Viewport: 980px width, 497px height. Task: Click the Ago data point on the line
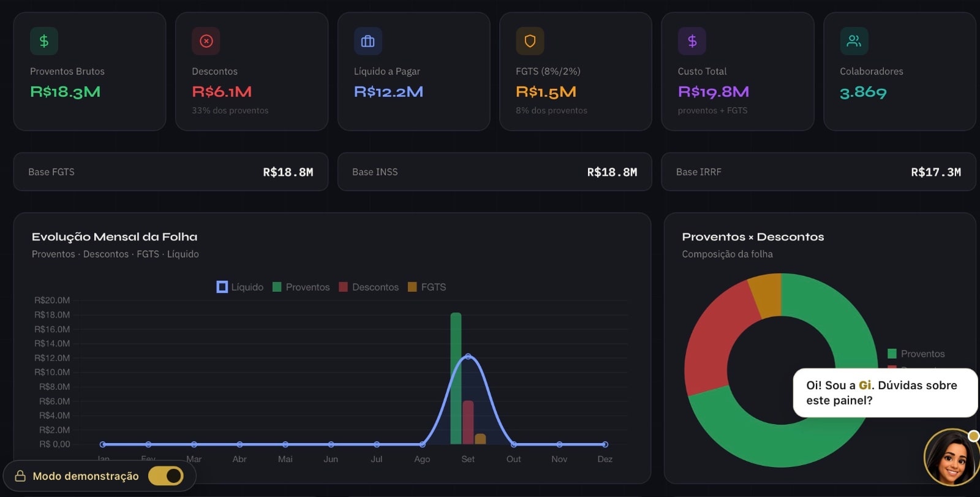tap(422, 444)
